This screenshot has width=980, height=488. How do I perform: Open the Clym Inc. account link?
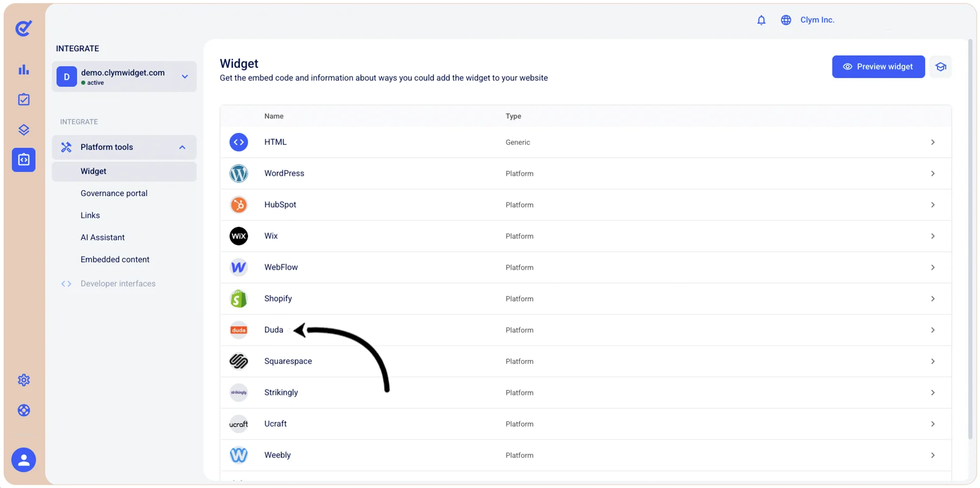817,20
